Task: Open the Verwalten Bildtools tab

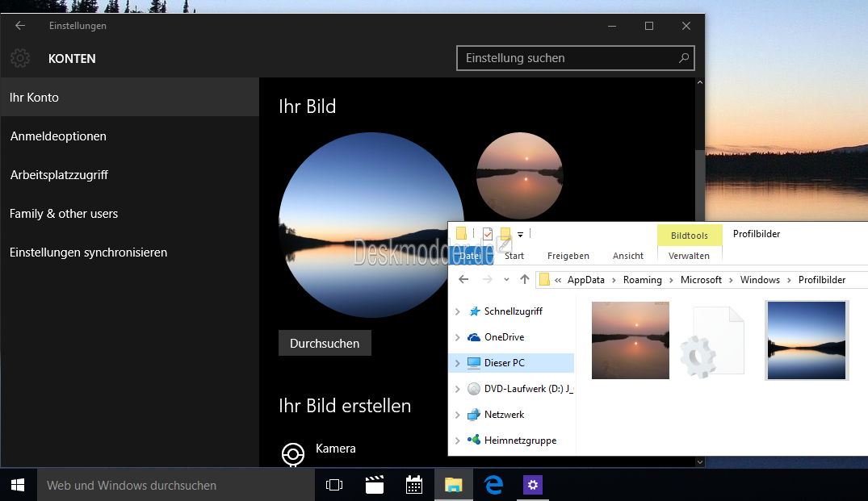Action: [690, 256]
